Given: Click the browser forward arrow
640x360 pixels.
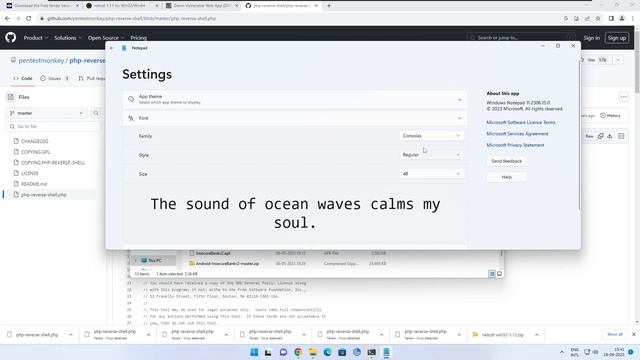Looking at the screenshot, I should click(18, 18).
